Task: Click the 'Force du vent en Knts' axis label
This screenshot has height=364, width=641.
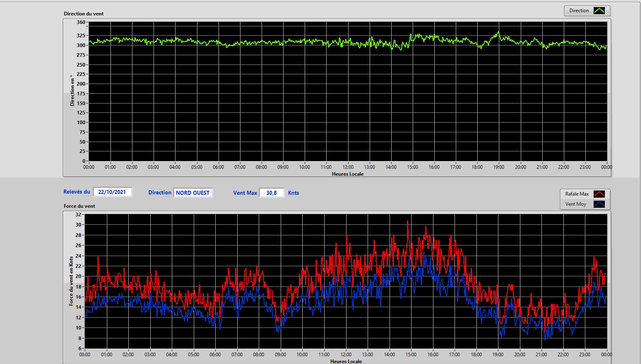Action: [x=71, y=281]
